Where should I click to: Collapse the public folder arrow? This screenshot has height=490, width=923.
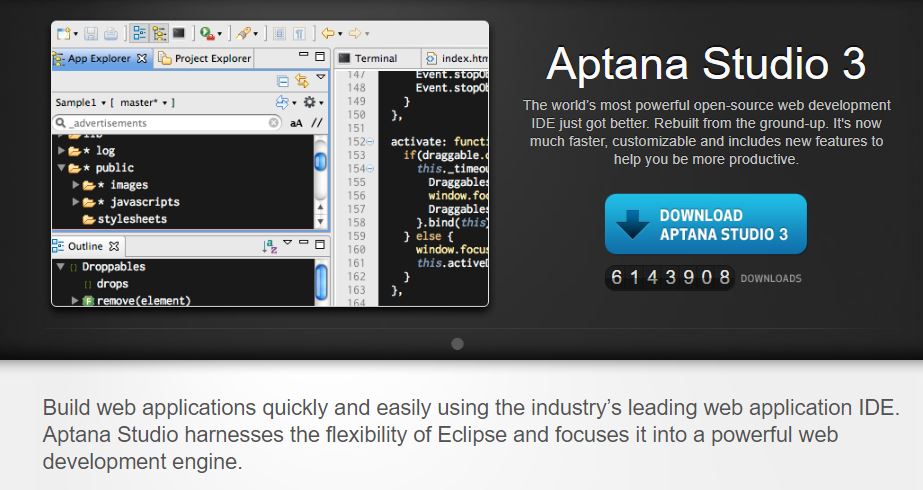pyautogui.click(x=61, y=168)
